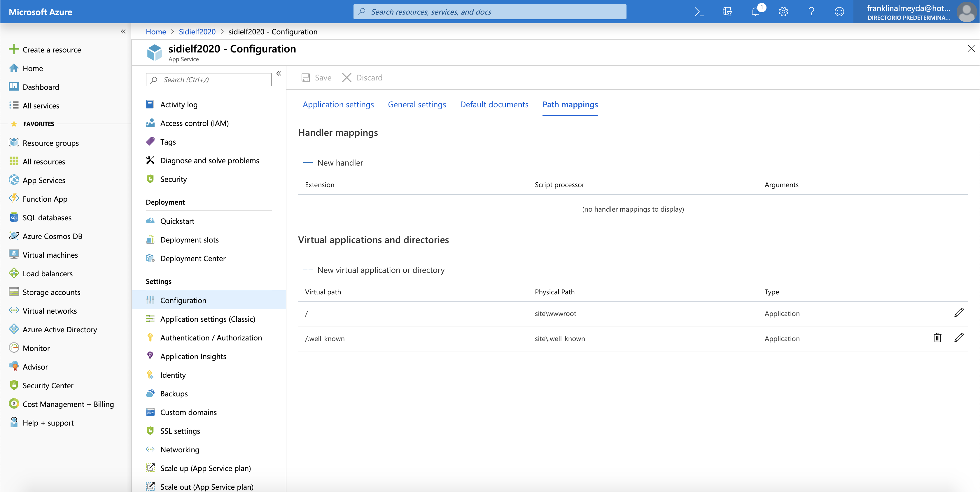Image resolution: width=980 pixels, height=492 pixels.
Task: Collapse the left navigation sidebar
Action: coord(123,31)
